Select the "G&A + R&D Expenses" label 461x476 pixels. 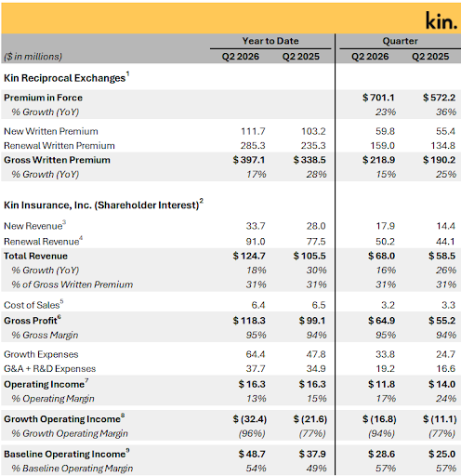(x=49, y=368)
